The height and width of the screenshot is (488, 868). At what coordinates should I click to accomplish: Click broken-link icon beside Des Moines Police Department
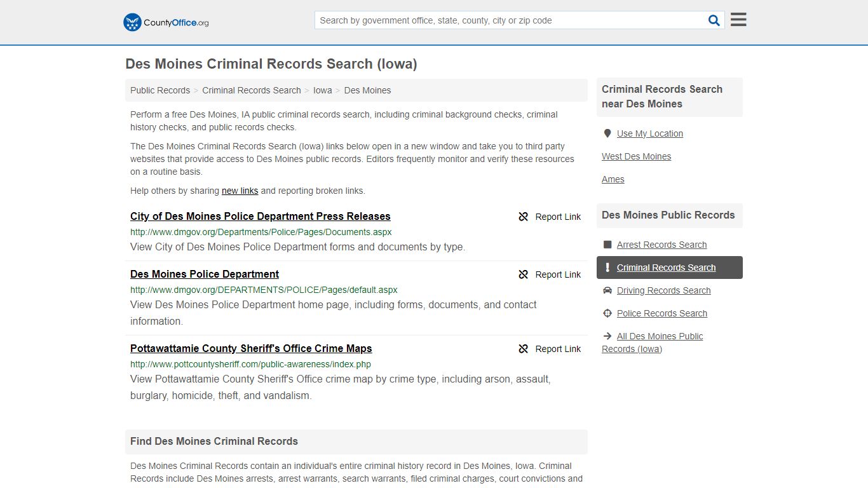524,274
